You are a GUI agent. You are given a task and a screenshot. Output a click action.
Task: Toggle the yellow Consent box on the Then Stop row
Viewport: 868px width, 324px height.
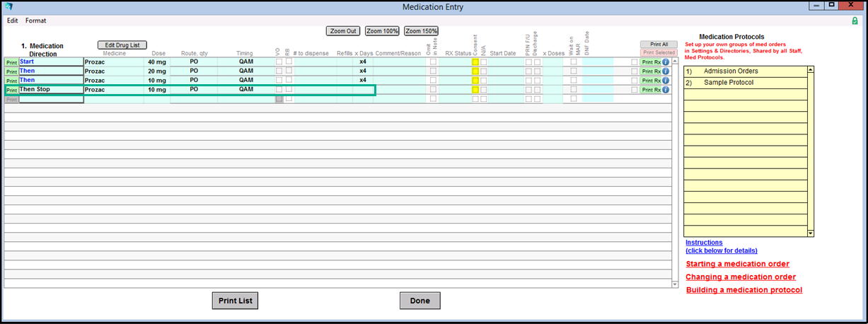[475, 90]
